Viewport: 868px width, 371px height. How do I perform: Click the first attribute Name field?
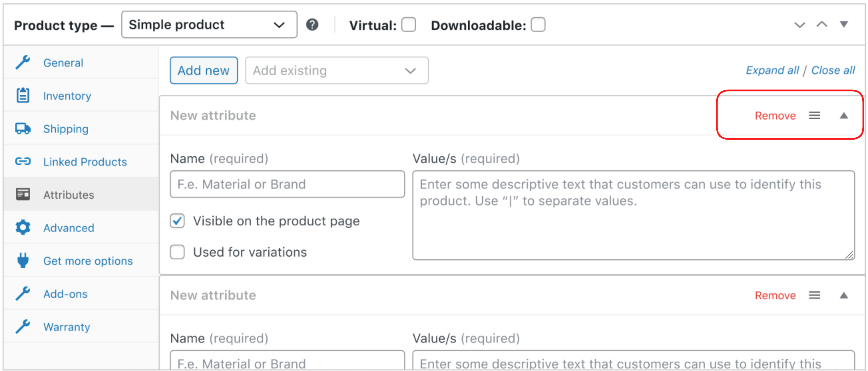coord(287,184)
